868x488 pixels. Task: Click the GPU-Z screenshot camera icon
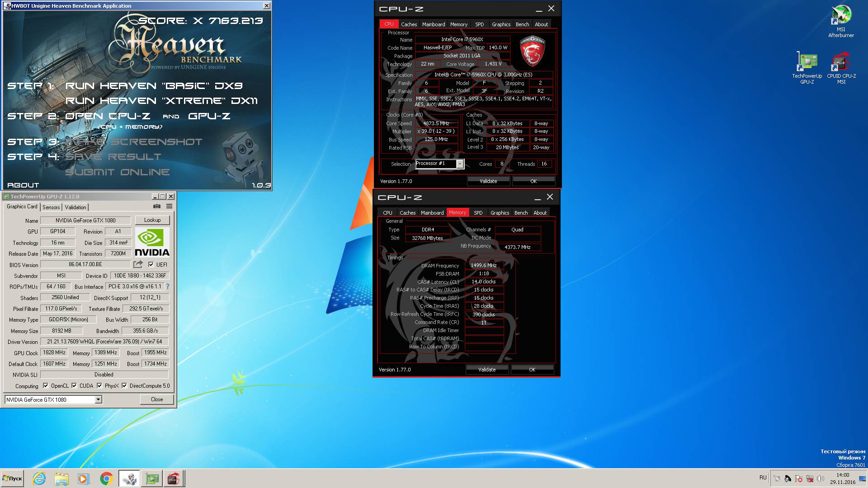pyautogui.click(x=157, y=206)
